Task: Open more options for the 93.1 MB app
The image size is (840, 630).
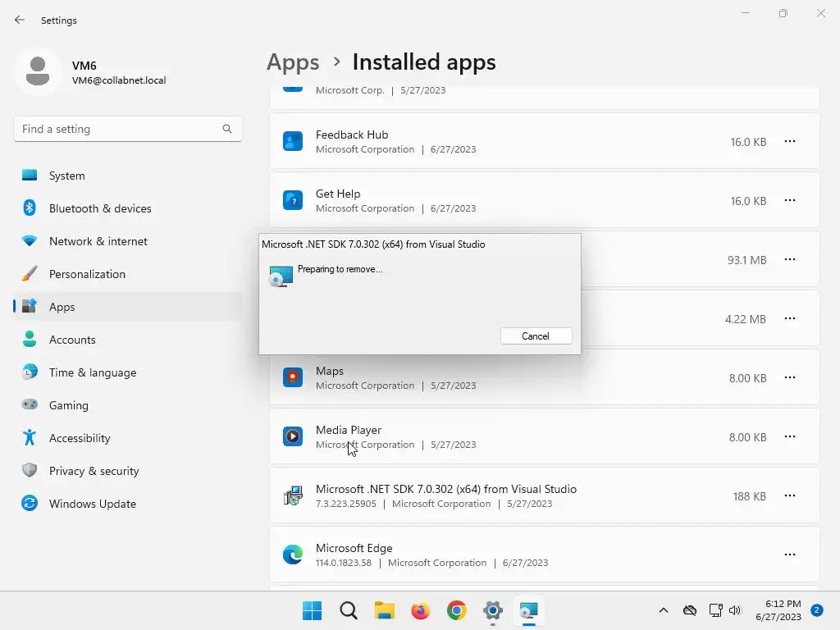Action: point(790,259)
